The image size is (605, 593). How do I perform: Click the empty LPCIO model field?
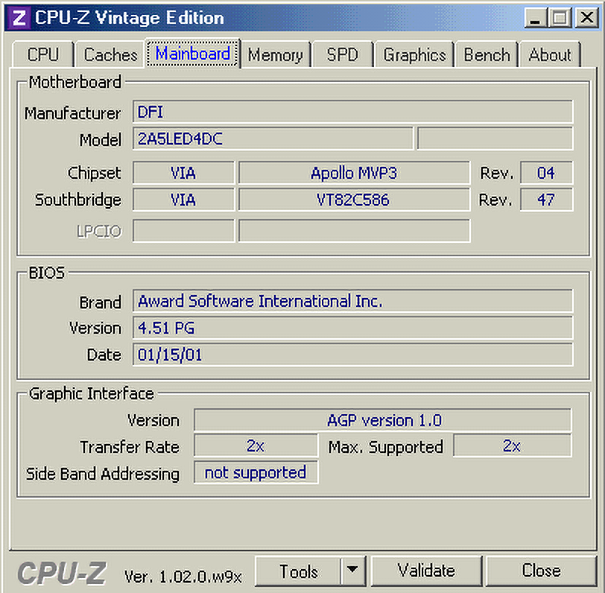click(354, 231)
